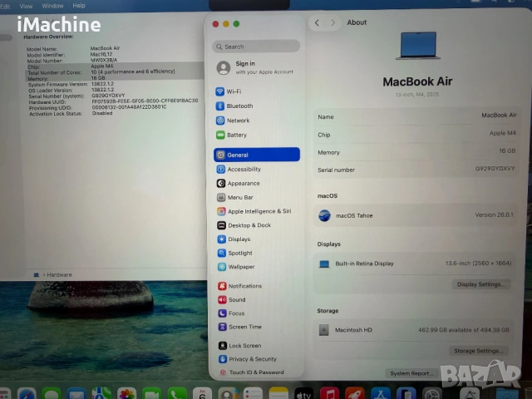The height and width of the screenshot is (399, 532).
Task: Open the System Report button
Action: [x=411, y=373]
